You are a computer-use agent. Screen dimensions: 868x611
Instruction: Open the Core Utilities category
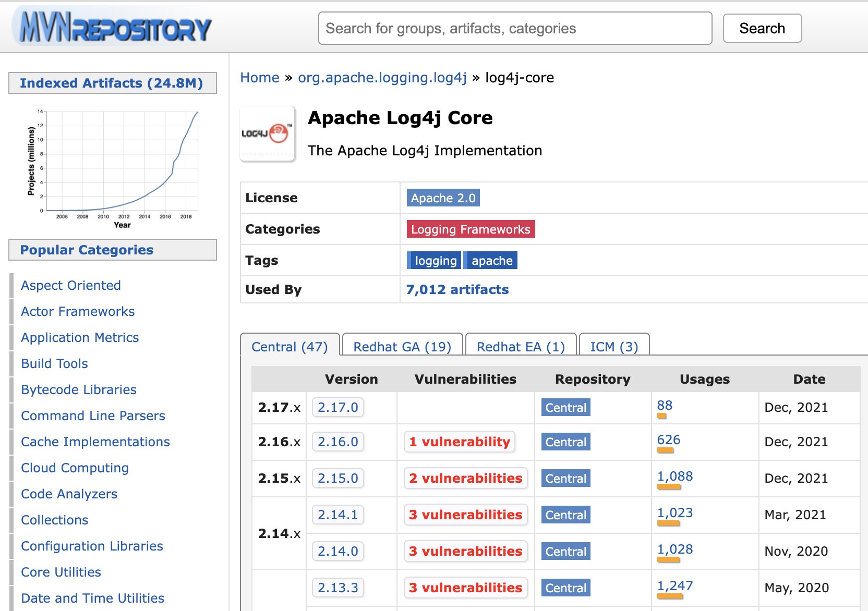point(61,572)
